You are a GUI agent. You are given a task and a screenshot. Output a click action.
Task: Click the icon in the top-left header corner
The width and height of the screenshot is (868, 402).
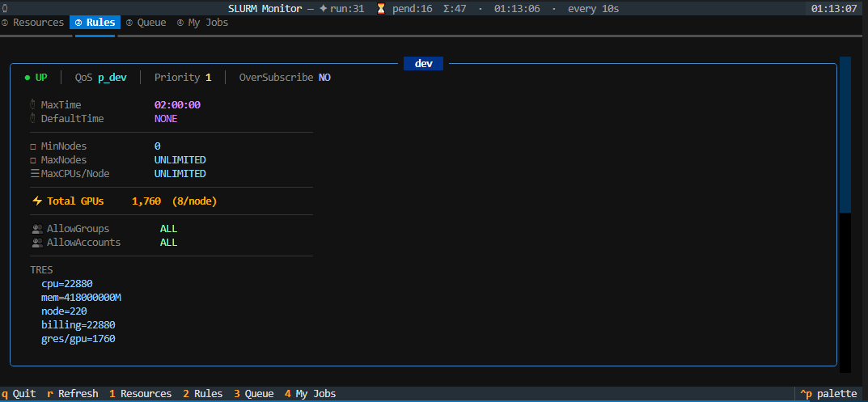[x=5, y=9]
